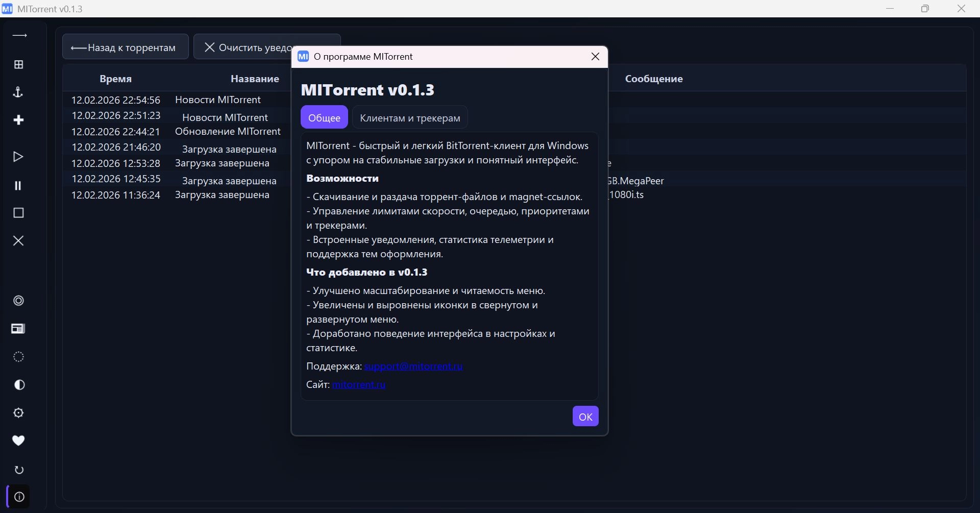
Task: Switch the theme with the half-circle contrast icon
Action: 19,385
